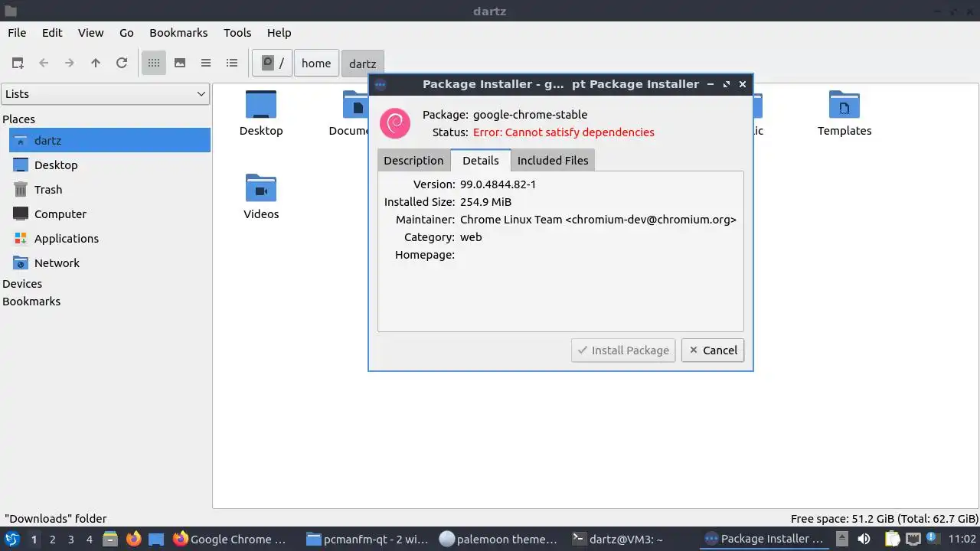Click the Debian package logo icon
Viewport: 980px width, 551px height.
pyautogui.click(x=395, y=123)
